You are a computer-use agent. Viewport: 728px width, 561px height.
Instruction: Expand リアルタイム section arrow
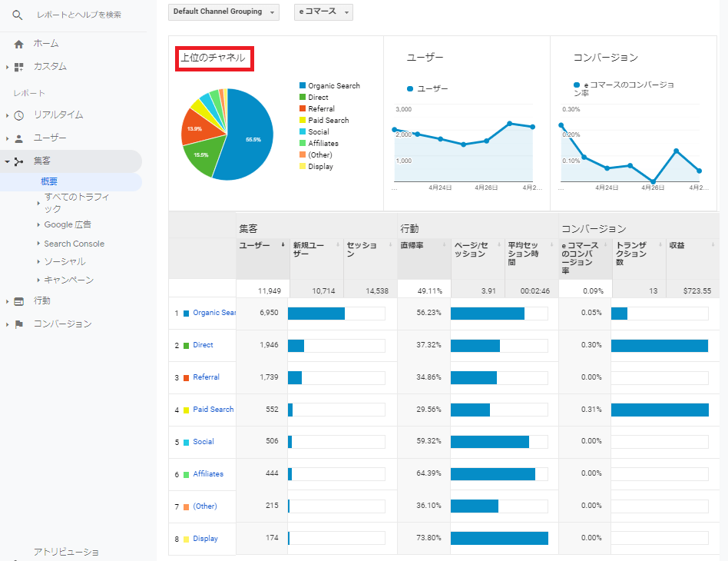pos(7,115)
